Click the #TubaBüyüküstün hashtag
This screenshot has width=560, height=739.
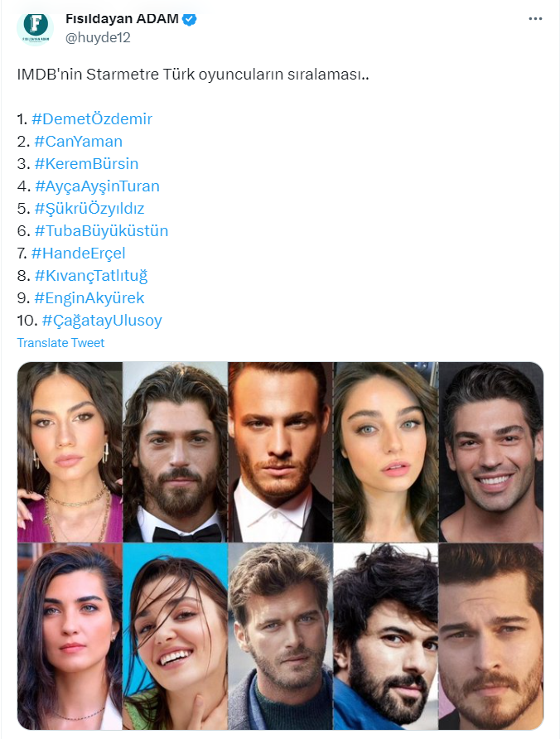coord(101,231)
